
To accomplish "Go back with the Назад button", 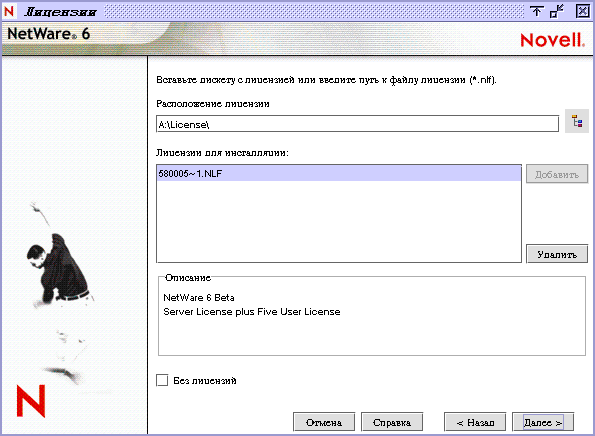I will [x=475, y=422].
